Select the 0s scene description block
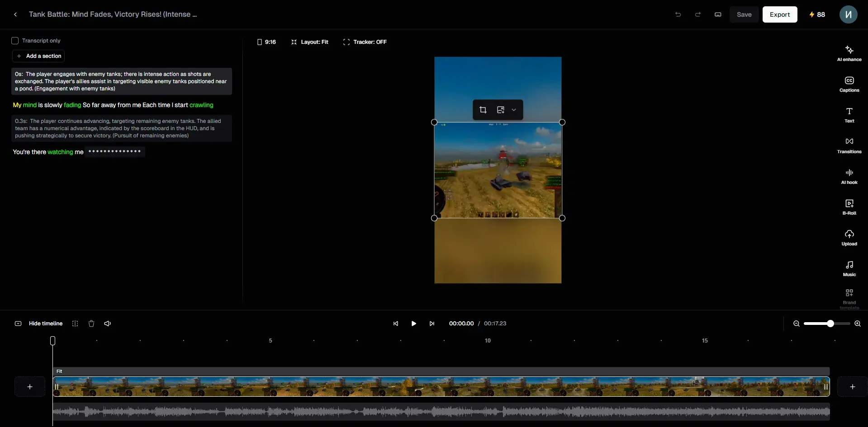This screenshot has width=868, height=427. click(x=122, y=81)
